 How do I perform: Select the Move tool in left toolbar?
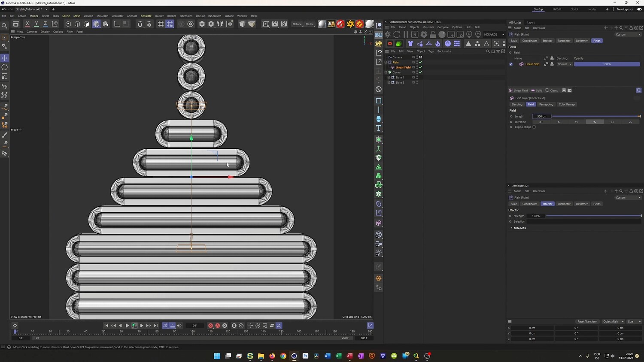pos(5,58)
